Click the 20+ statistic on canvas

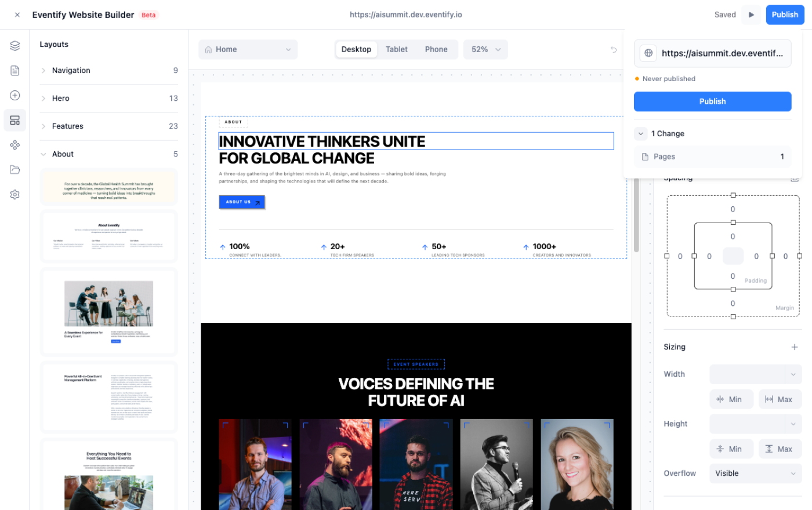click(x=338, y=247)
